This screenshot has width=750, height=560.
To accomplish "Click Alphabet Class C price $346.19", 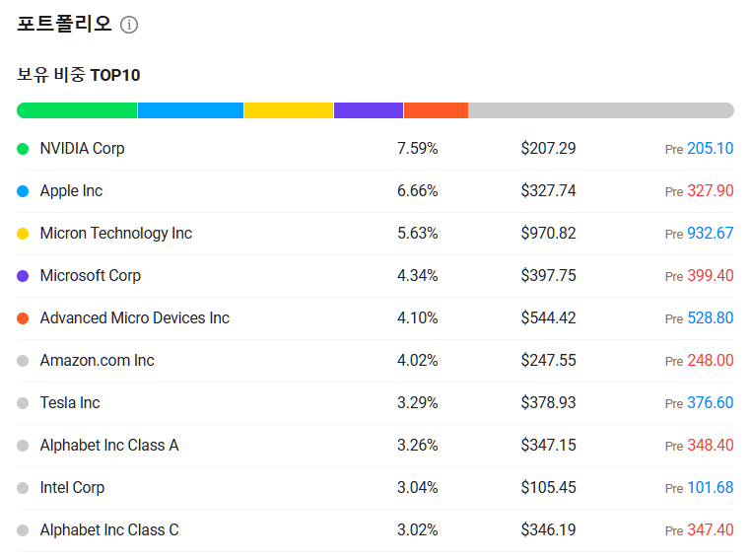I will pyautogui.click(x=549, y=529).
